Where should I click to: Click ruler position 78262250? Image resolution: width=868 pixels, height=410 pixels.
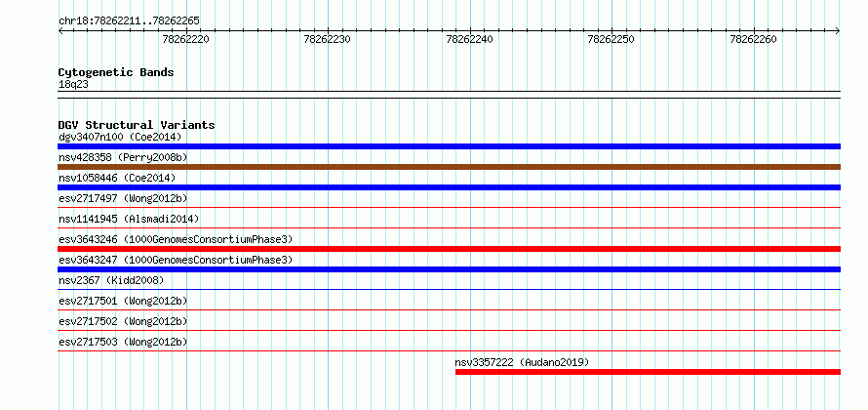(x=612, y=39)
